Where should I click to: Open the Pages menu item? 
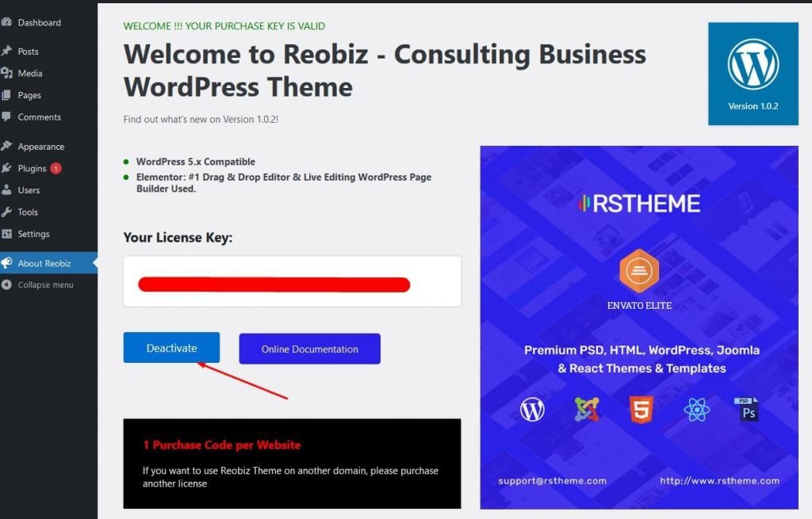coord(29,95)
